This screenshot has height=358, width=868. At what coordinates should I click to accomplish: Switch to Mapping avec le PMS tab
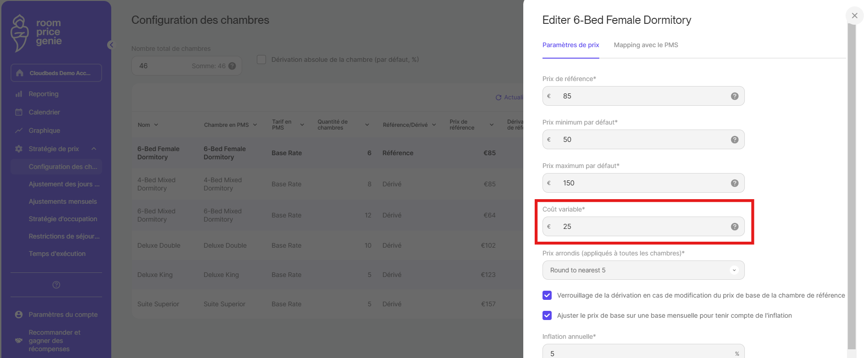(646, 45)
